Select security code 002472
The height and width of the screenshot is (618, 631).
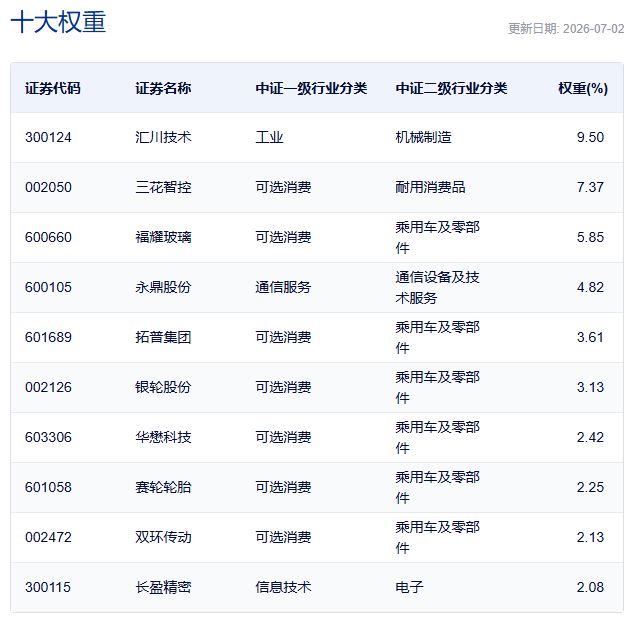[x=48, y=537]
